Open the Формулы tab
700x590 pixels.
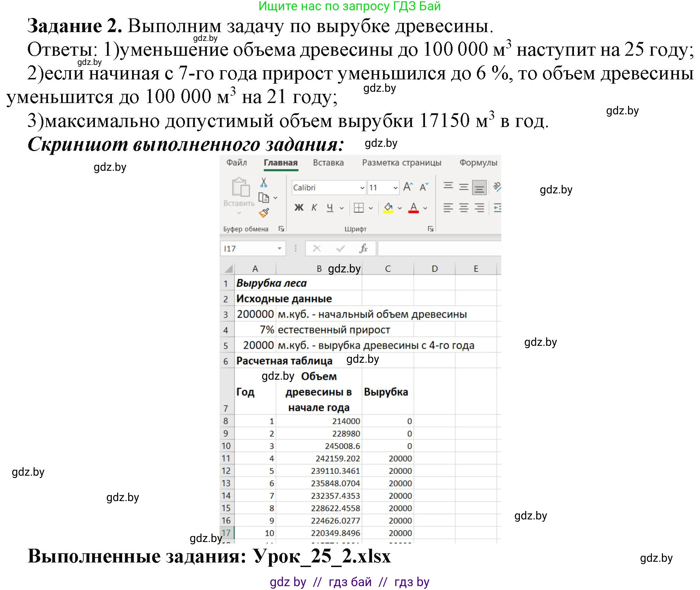pyautogui.click(x=478, y=163)
